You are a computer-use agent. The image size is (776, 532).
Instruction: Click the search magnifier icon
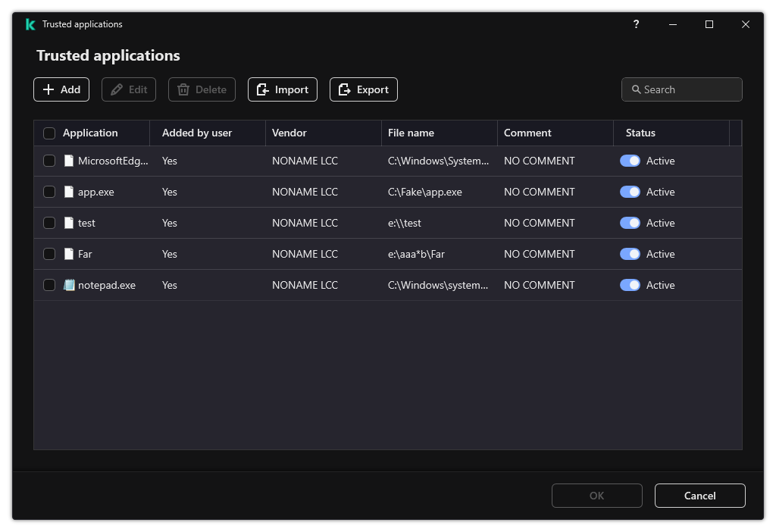tap(637, 89)
